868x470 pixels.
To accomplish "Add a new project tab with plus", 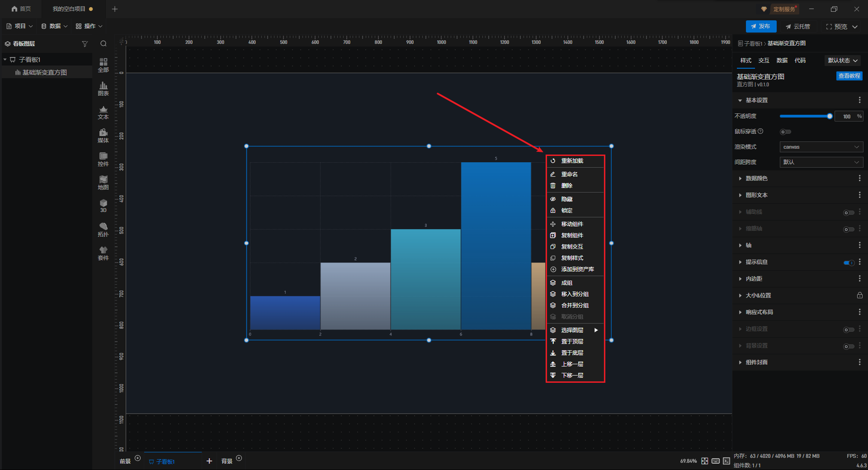I will pyautogui.click(x=115, y=9).
